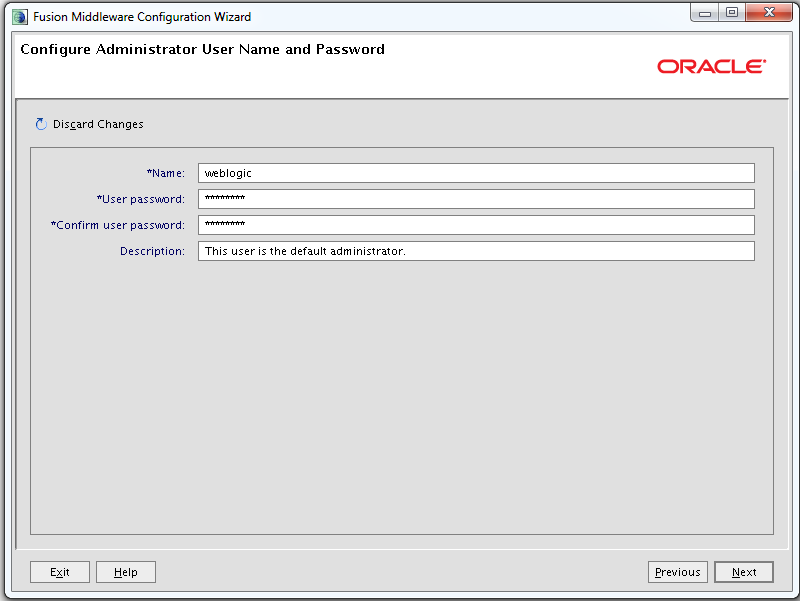Click the Oracle logo
This screenshot has height=601, width=800.
[x=711, y=66]
